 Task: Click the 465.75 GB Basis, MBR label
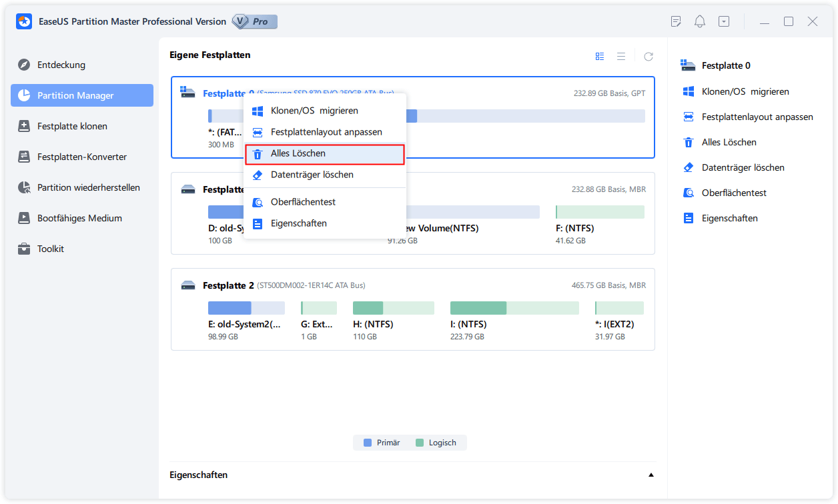click(x=608, y=285)
